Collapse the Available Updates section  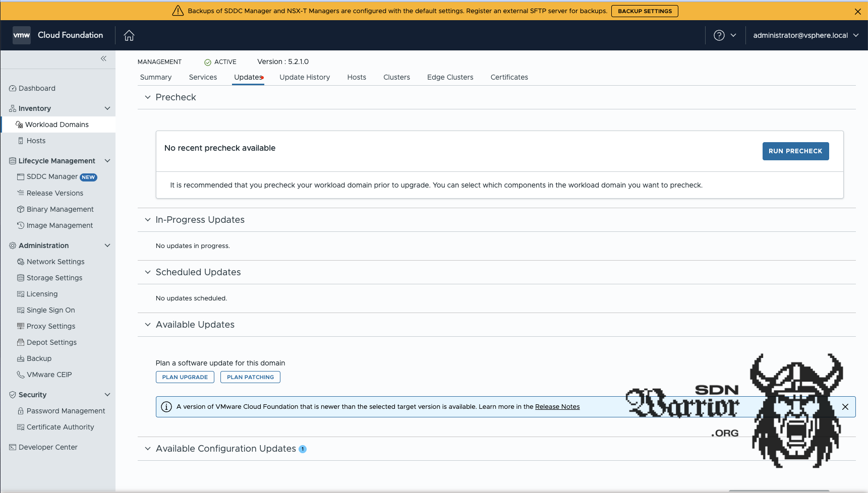click(148, 325)
